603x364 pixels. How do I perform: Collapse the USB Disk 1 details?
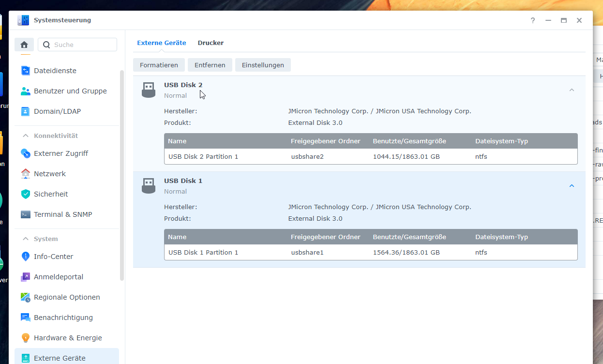pos(572,186)
